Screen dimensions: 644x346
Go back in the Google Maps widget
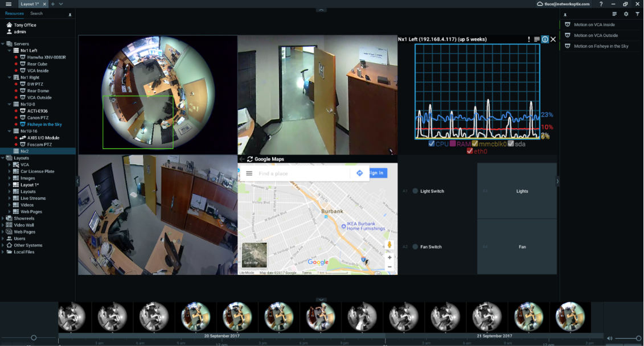242,159
